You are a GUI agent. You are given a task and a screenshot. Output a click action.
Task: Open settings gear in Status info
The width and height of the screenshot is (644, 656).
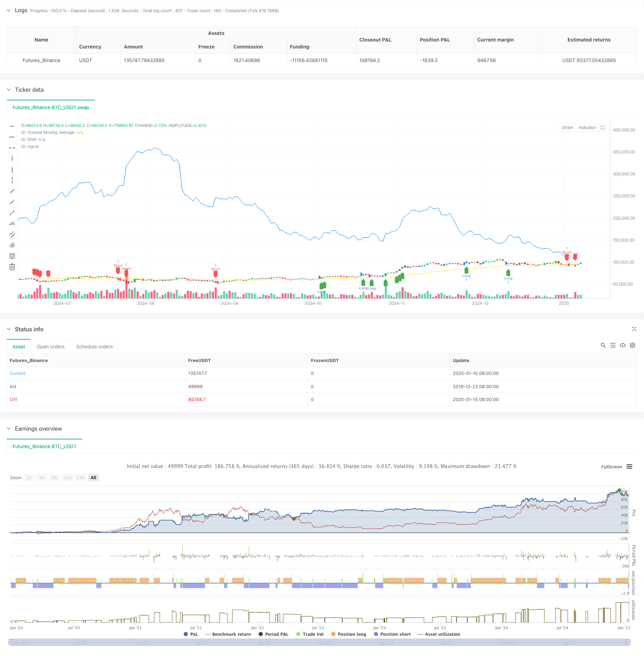(632, 345)
